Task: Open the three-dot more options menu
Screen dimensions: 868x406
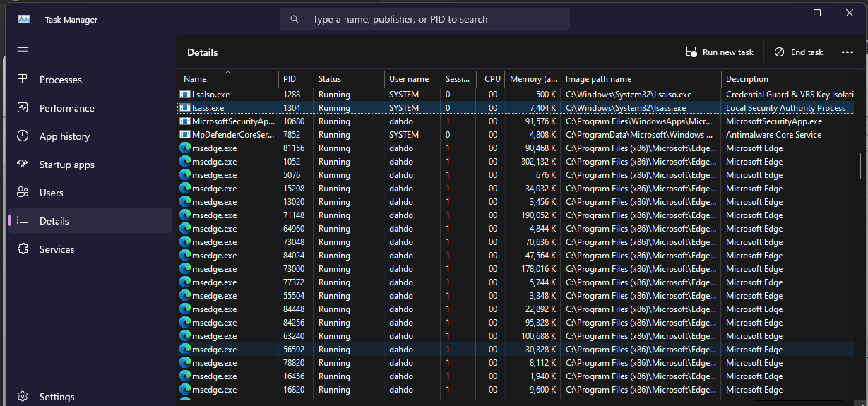Action: pos(848,52)
